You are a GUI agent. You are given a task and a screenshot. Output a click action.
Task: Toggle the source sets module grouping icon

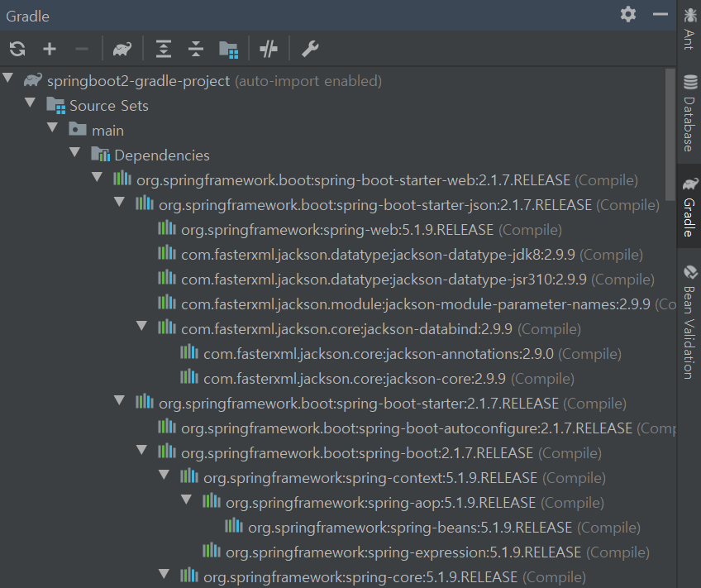[x=228, y=50]
